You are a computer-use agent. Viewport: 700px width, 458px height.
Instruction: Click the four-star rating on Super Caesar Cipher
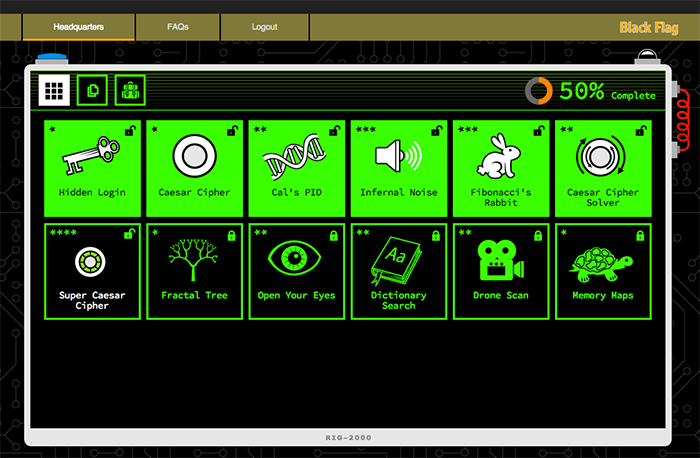click(63, 233)
